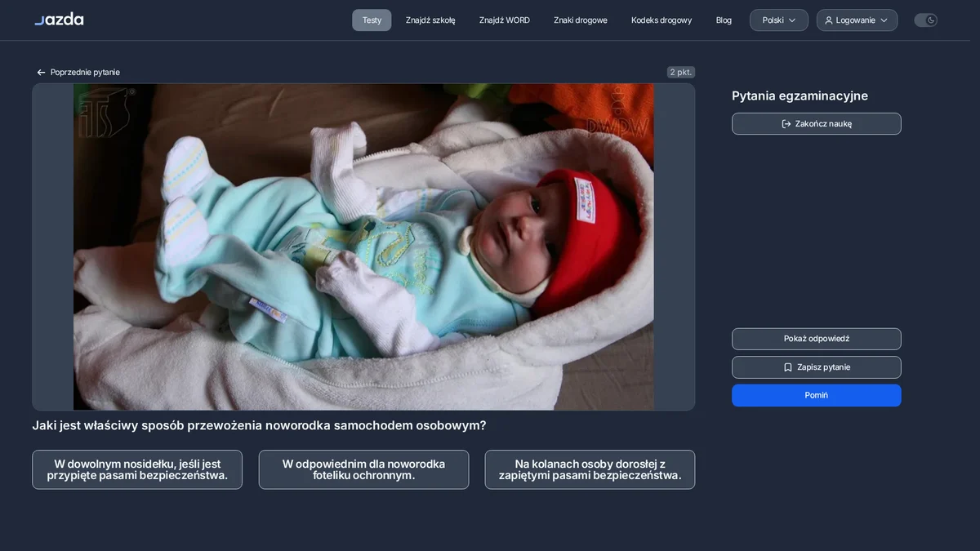Toggle the dark mode switch
This screenshot has height=551, width=980.
point(925,20)
